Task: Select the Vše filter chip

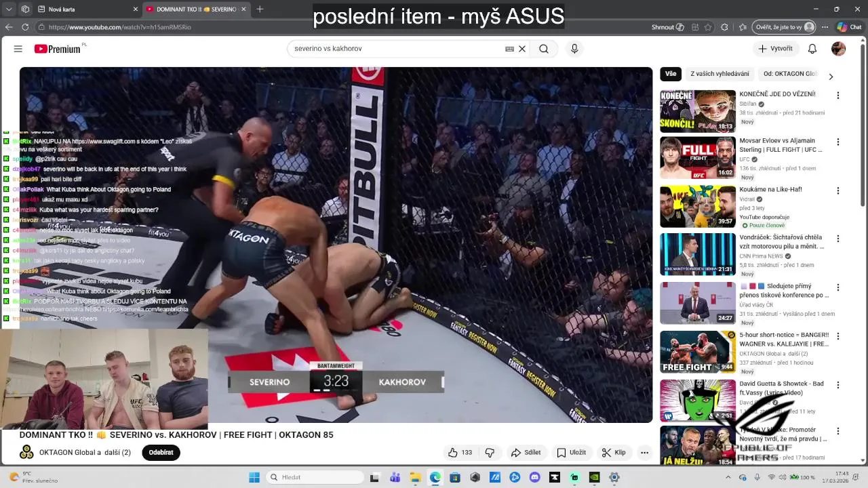Action: pos(671,74)
